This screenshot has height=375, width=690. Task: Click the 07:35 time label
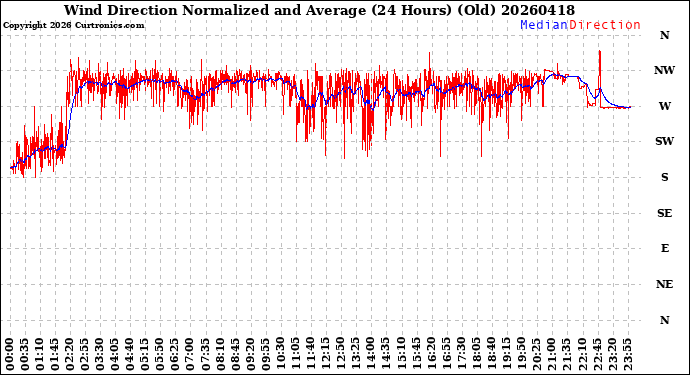click(205, 354)
